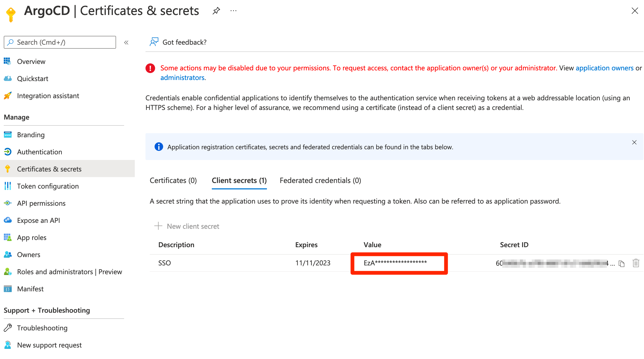Click the Got feedback icon
644x359 pixels.
(154, 42)
